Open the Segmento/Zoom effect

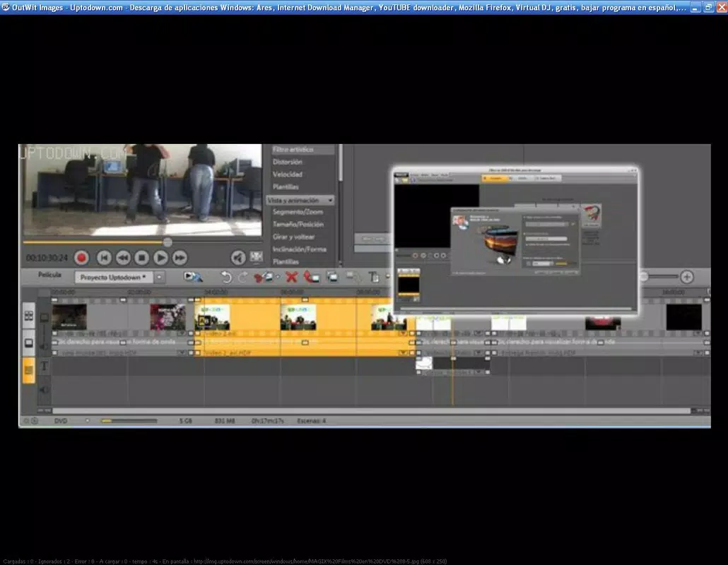coord(298,212)
